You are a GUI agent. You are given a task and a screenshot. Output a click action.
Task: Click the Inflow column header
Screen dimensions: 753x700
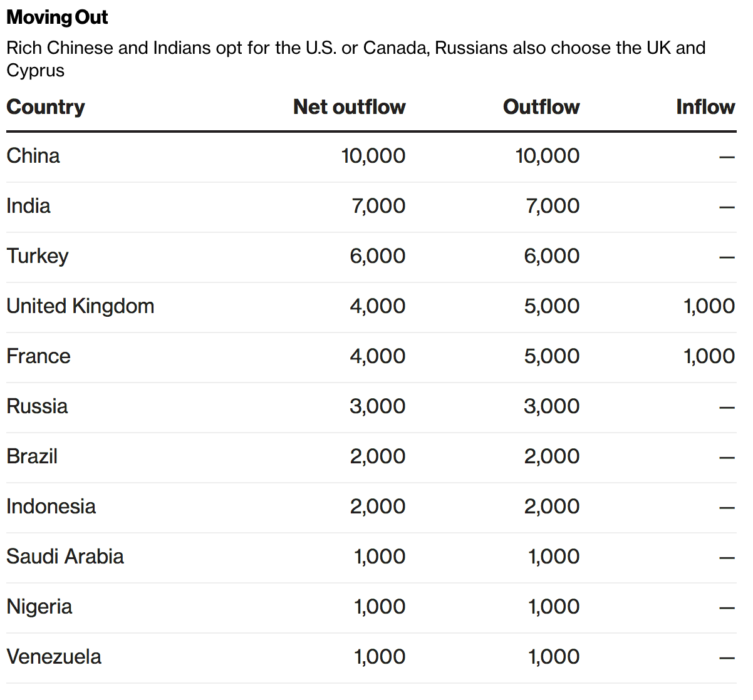705,107
